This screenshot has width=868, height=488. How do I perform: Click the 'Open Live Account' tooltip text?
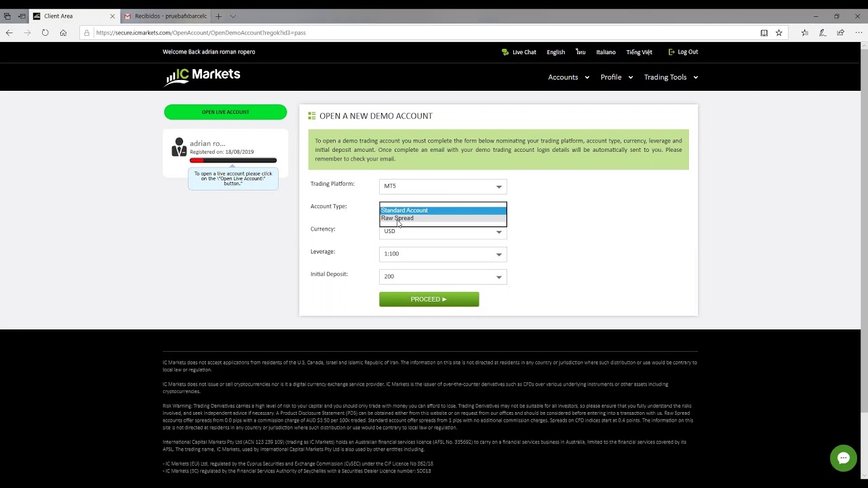click(x=233, y=178)
